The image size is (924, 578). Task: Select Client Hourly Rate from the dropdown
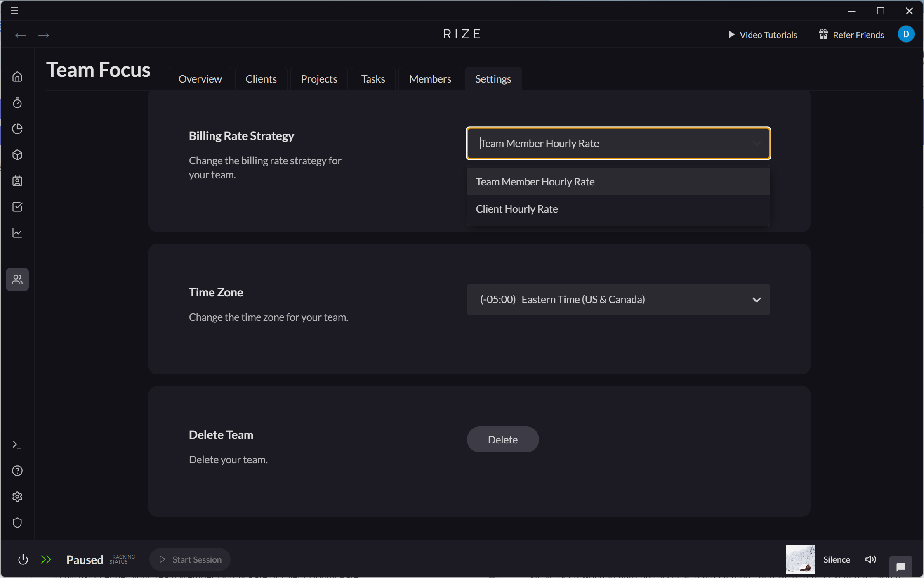(516, 209)
